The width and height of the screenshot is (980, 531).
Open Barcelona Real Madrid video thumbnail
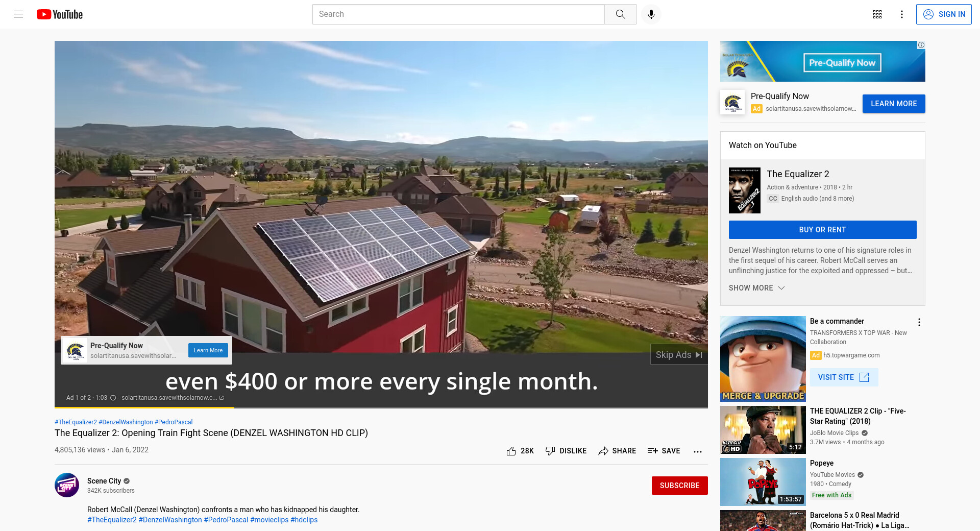tap(763, 521)
